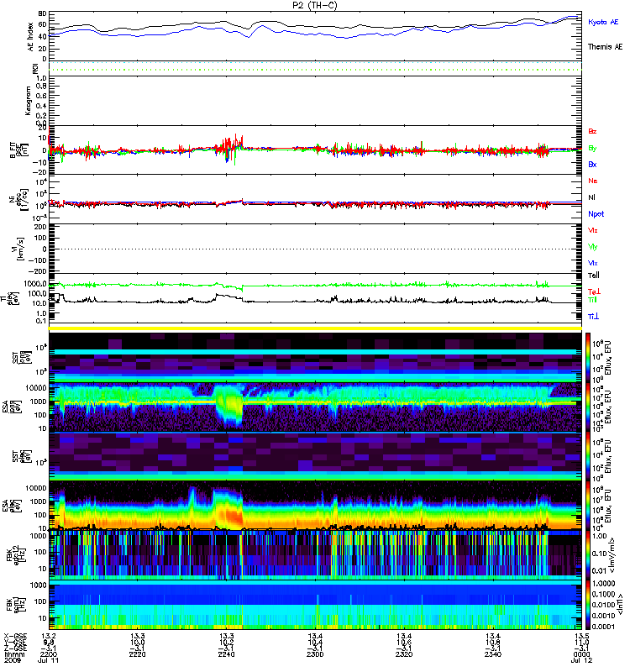Click the <|nT|> color bar unit label
The height and width of the screenshot is (672, 630).
click(619, 605)
